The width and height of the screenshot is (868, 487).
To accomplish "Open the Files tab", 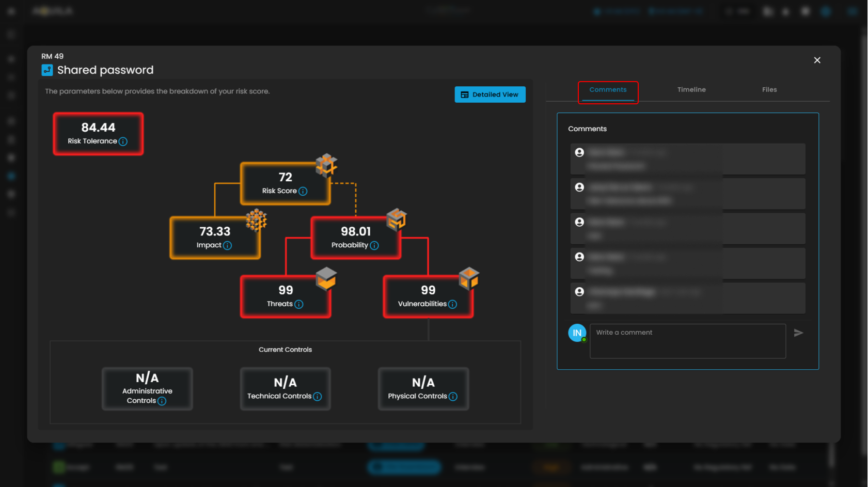I will (769, 90).
